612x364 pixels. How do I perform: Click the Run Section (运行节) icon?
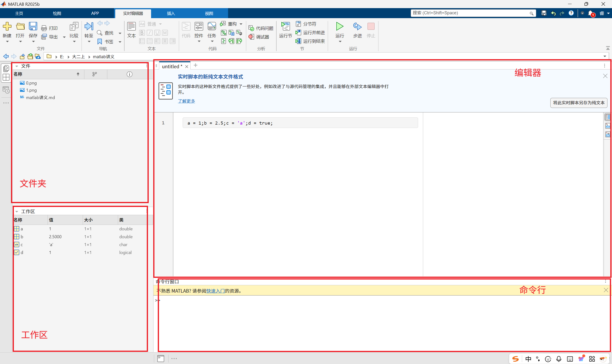(x=285, y=26)
